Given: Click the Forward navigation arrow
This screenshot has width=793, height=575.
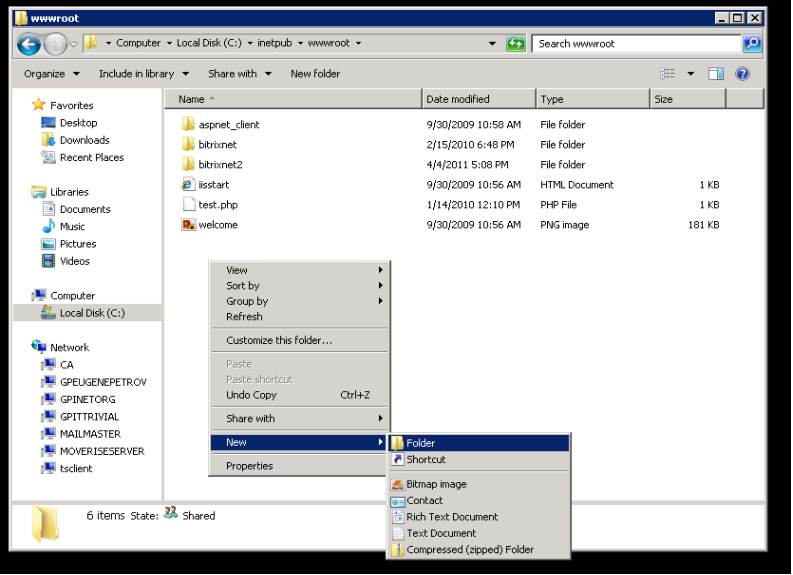Looking at the screenshot, I should coord(55,44).
